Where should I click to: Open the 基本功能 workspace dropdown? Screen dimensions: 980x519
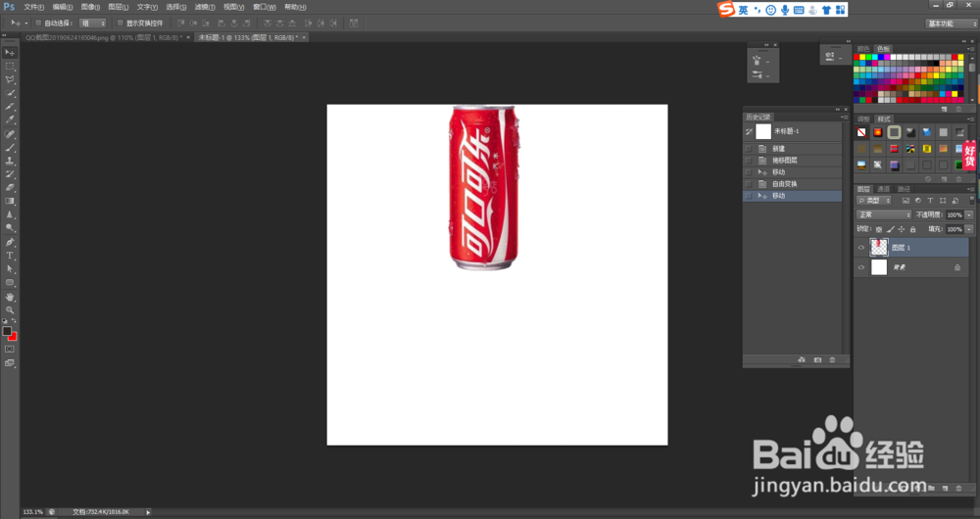tap(951, 24)
